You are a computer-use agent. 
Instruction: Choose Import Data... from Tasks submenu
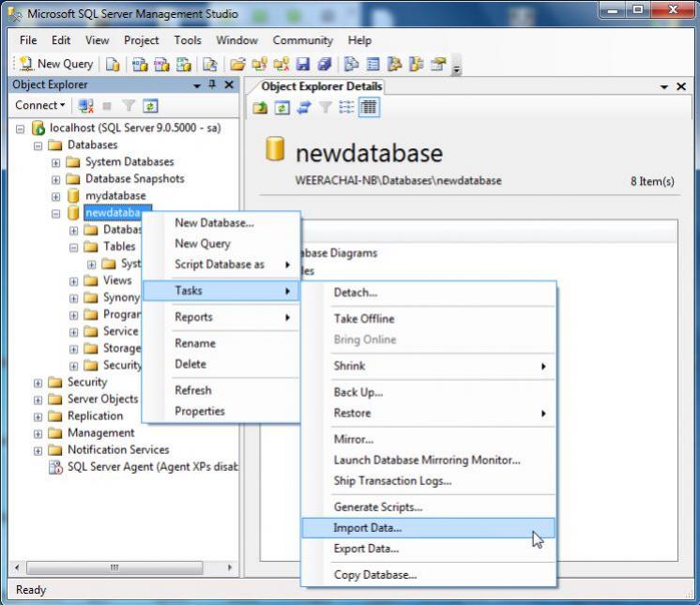429,528
